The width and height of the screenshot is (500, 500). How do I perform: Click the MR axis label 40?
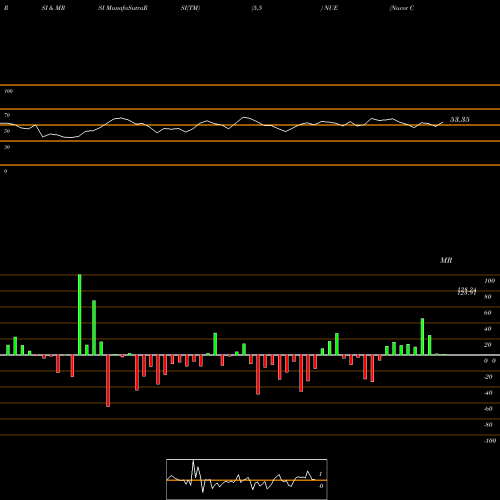pyautogui.click(x=488, y=329)
